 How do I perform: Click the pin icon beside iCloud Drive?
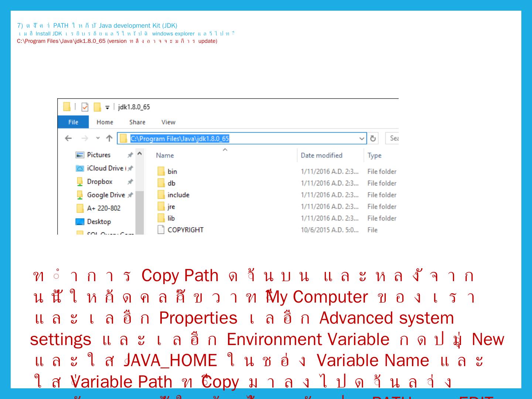click(x=130, y=168)
